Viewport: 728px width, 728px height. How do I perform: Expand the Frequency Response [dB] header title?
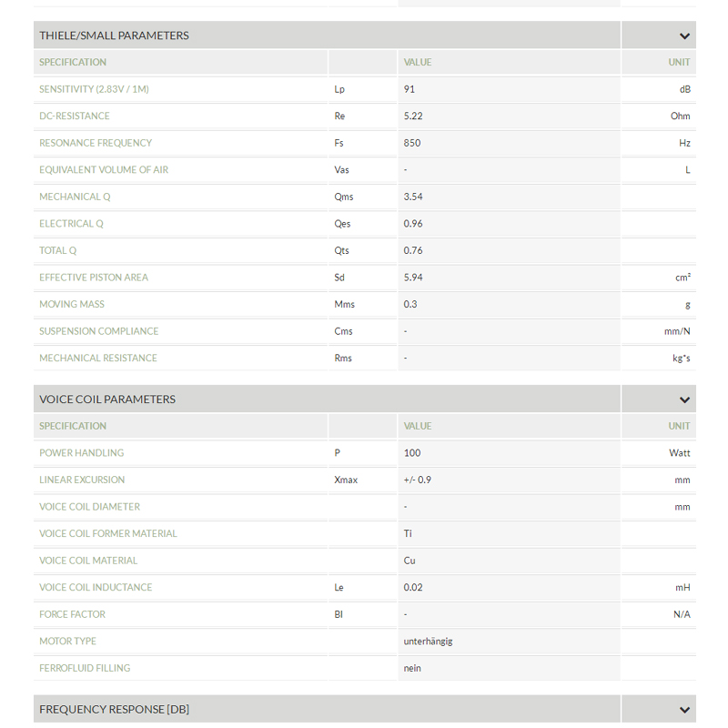coord(114,709)
